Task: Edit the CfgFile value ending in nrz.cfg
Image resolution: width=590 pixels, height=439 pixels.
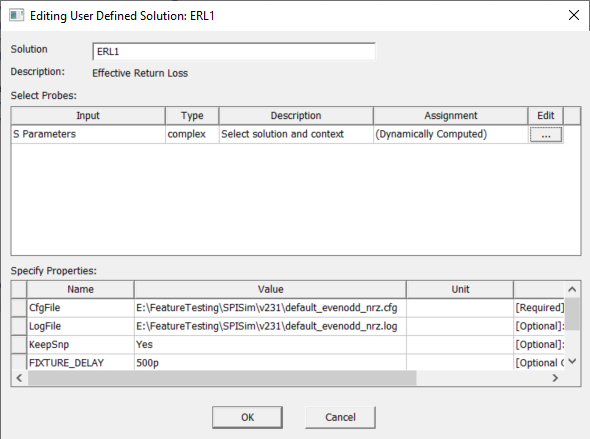Action: tap(270, 308)
